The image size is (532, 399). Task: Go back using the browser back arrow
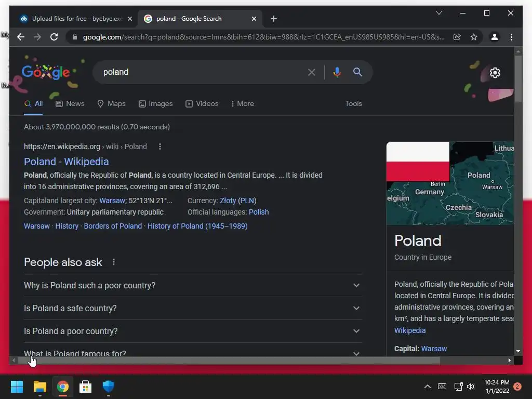coord(21,37)
